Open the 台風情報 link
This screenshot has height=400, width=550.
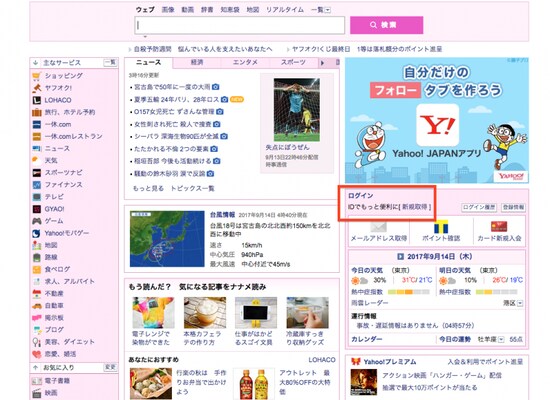pos(222,214)
